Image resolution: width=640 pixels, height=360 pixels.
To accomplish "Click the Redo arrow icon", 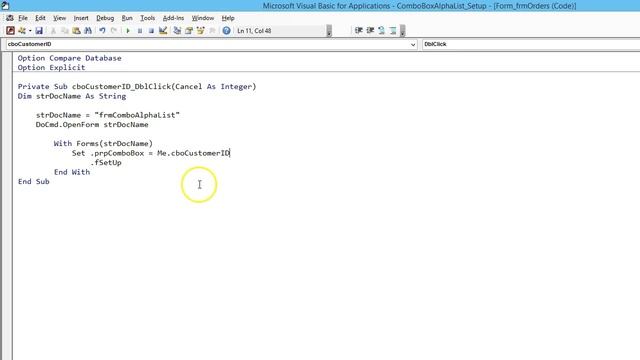I will coord(114,31).
